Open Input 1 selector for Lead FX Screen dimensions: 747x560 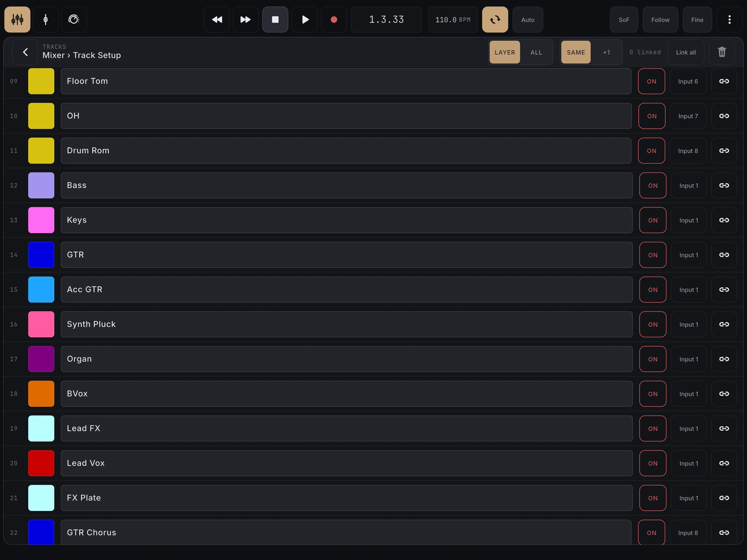(x=689, y=429)
